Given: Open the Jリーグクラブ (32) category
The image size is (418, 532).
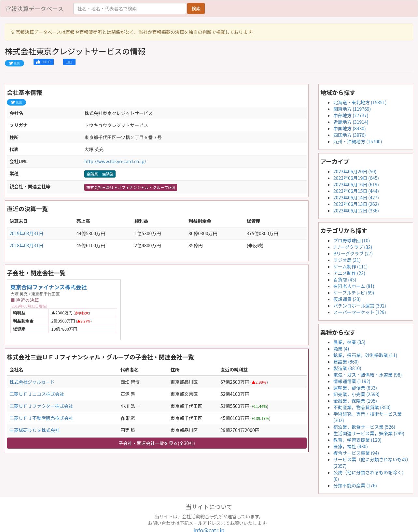Looking at the screenshot, I should point(353,247).
